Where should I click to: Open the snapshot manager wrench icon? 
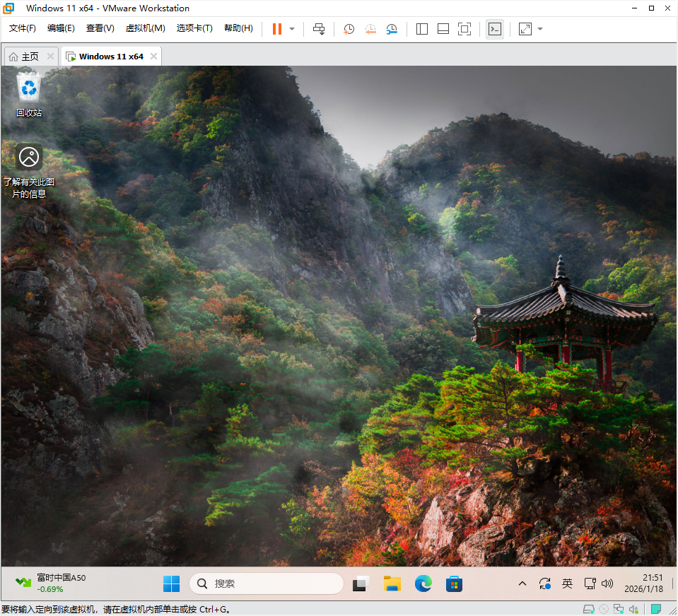(x=392, y=29)
